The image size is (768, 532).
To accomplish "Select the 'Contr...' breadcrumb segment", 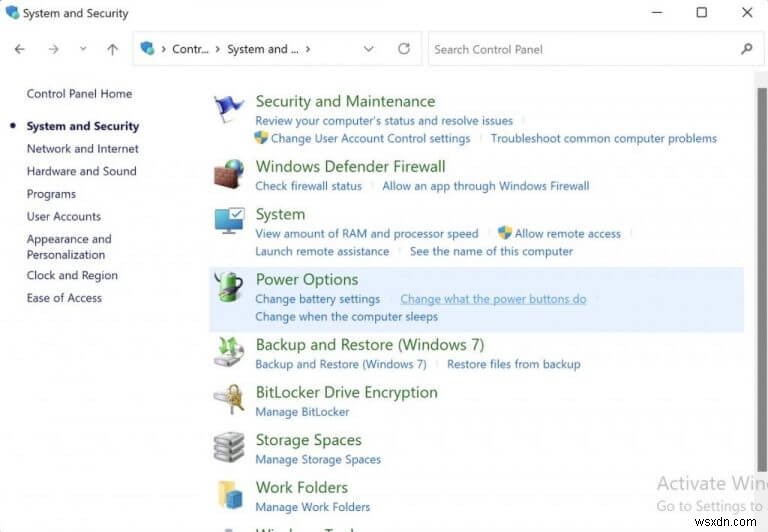I will coord(190,49).
